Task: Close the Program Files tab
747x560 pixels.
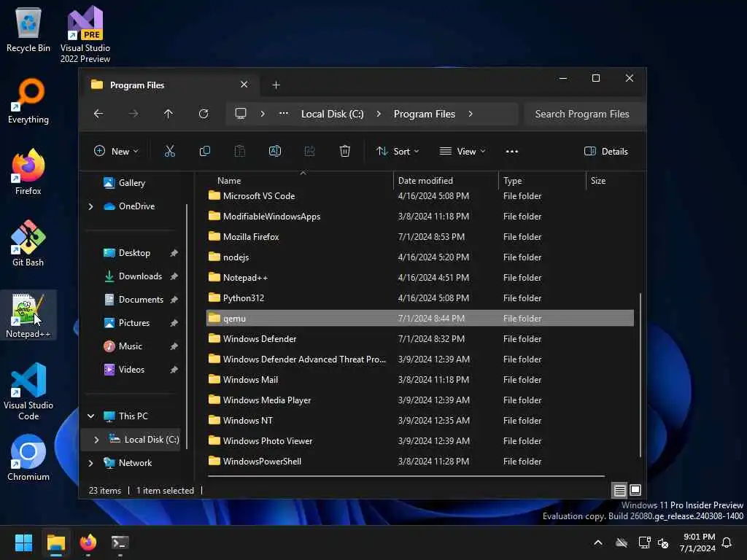Action: [244, 85]
